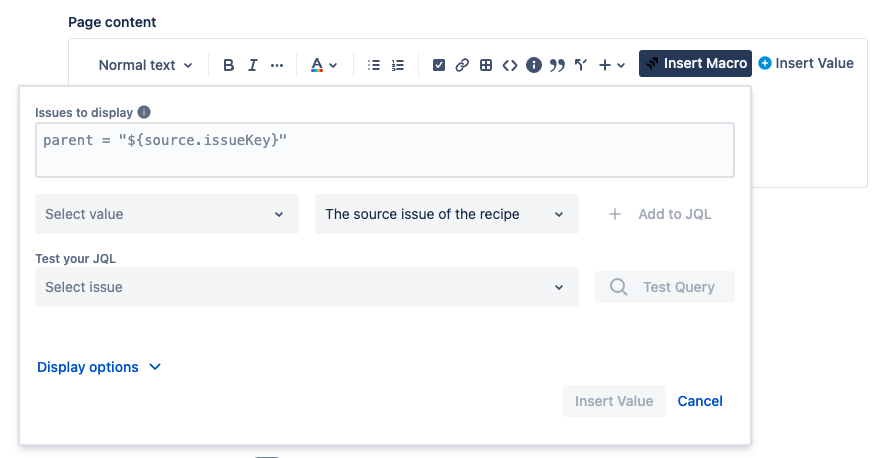Click the Cancel link
This screenshot has height=458, width=888.
700,401
